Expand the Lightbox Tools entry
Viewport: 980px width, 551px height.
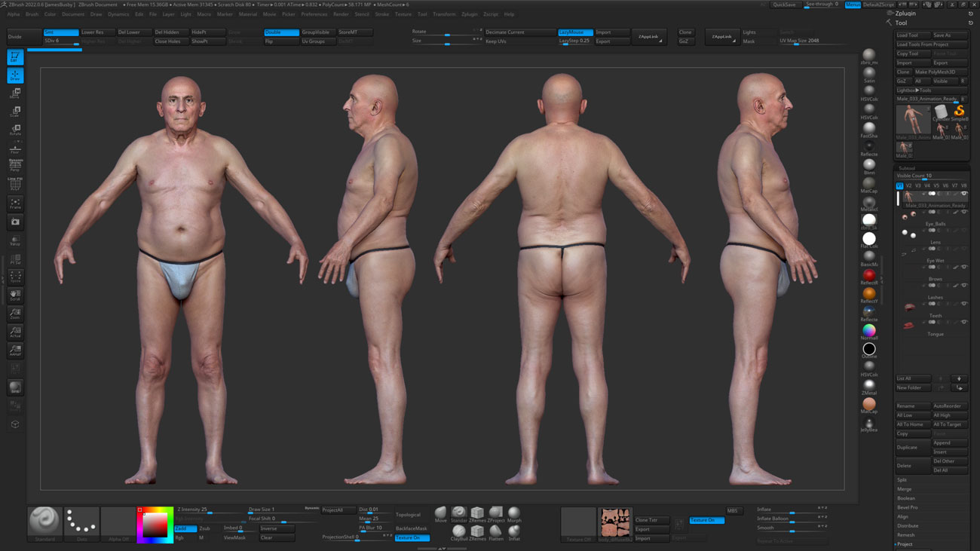point(914,90)
